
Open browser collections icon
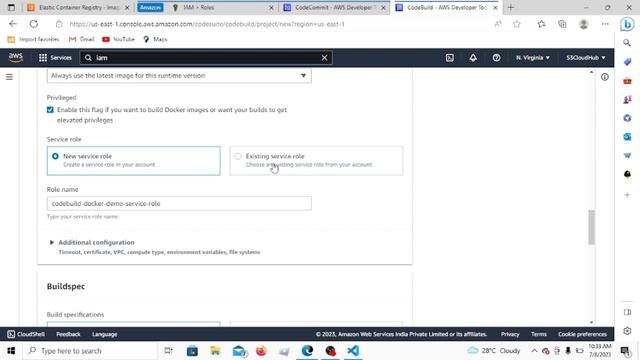(562, 24)
